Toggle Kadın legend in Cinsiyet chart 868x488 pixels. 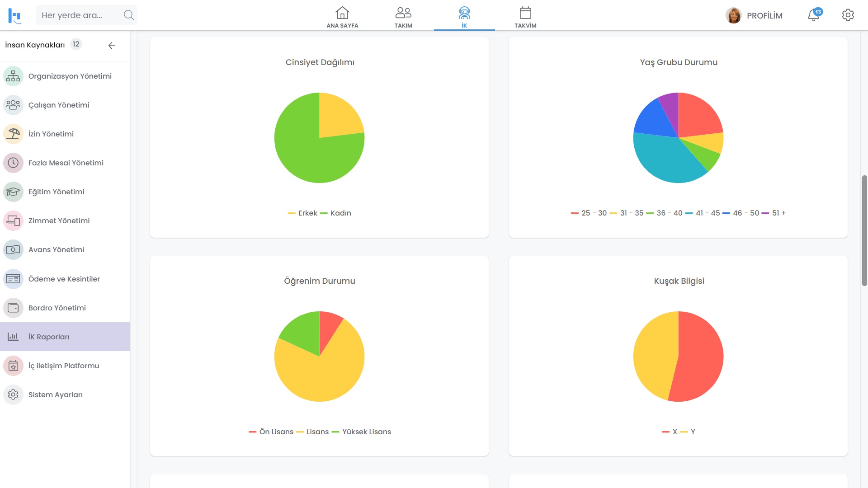coord(335,213)
